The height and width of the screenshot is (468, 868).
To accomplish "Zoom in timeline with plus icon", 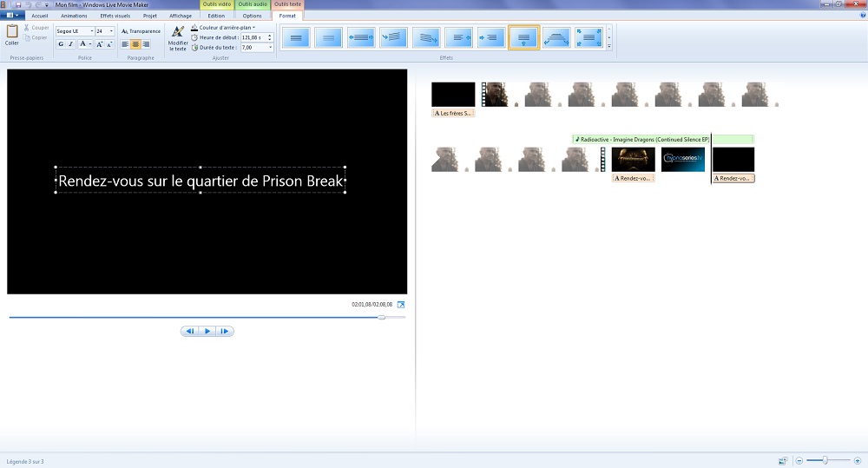I will (858, 461).
